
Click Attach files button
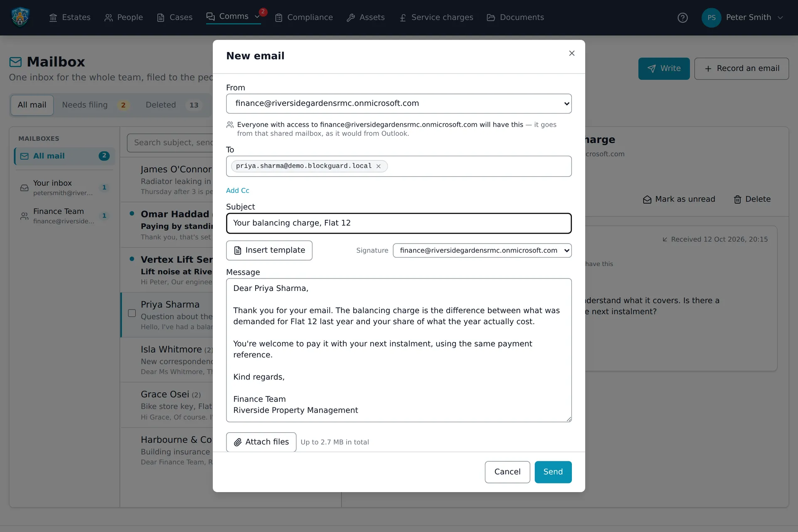coord(261,442)
